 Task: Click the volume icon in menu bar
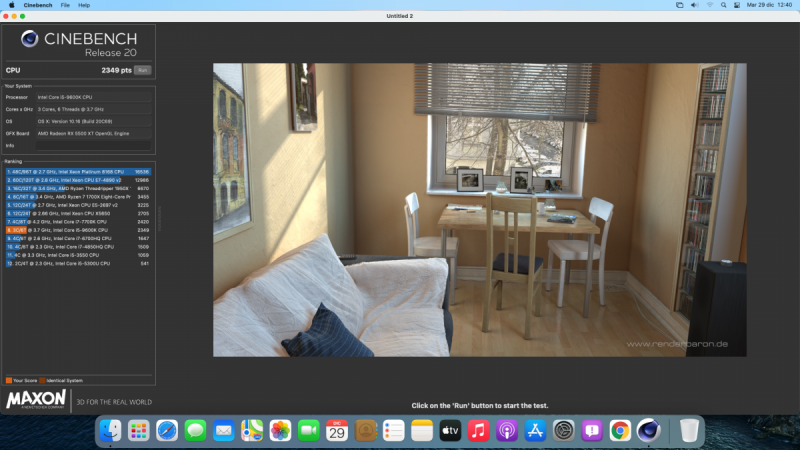(694, 5)
